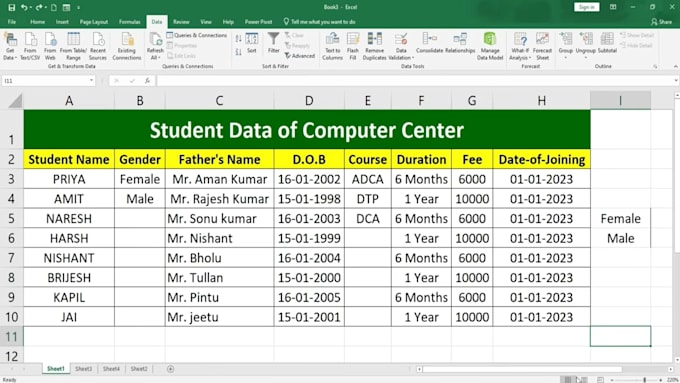Click the Subtotal icon
The image size is (680, 383).
coord(607,43)
